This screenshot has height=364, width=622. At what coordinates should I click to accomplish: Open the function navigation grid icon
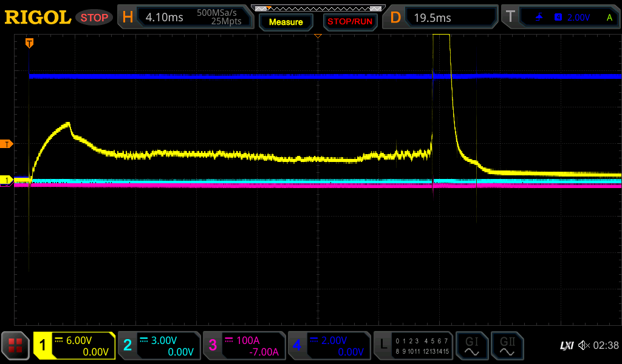point(15,346)
